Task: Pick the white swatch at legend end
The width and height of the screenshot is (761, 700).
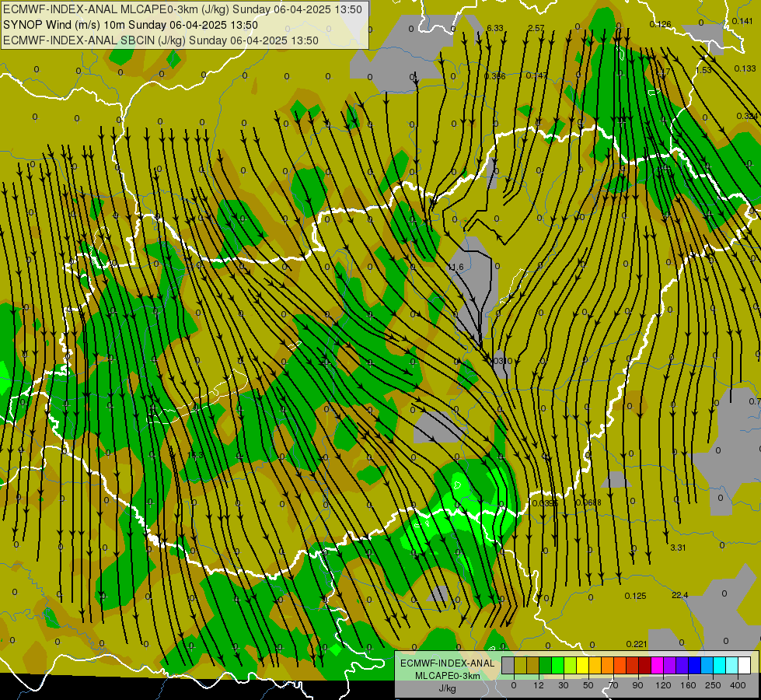Action: pos(745,665)
